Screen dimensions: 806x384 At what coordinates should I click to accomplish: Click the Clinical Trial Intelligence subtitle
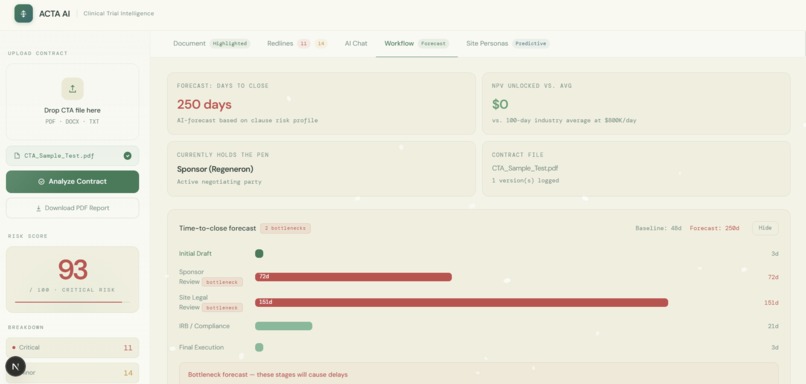coord(118,13)
